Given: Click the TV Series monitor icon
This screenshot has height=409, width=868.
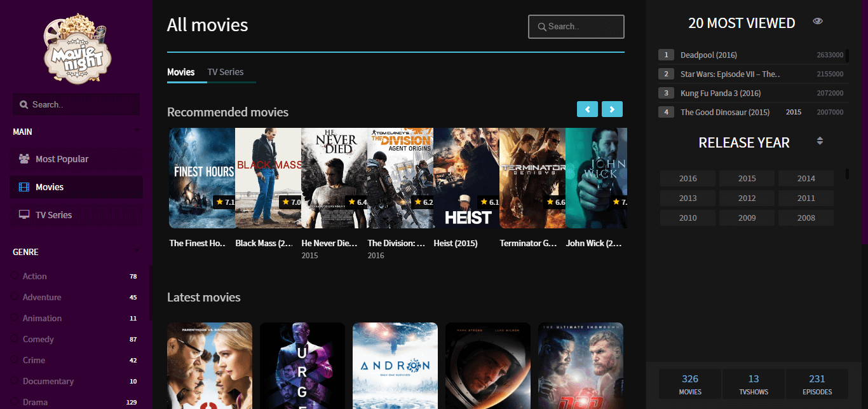Looking at the screenshot, I should pyautogui.click(x=24, y=215).
